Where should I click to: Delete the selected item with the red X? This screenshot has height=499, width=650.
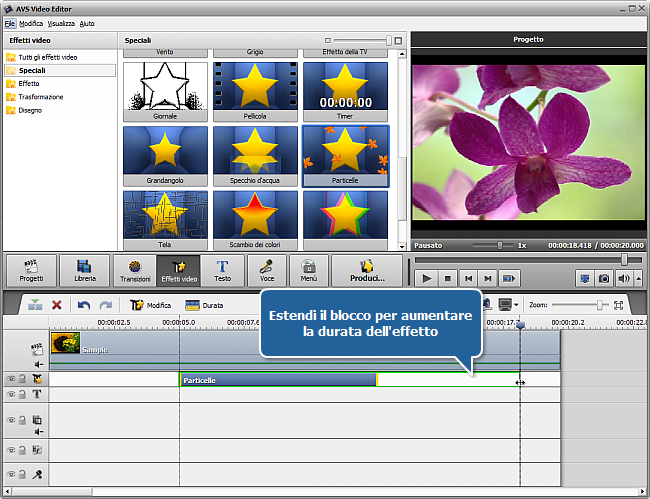(x=57, y=305)
